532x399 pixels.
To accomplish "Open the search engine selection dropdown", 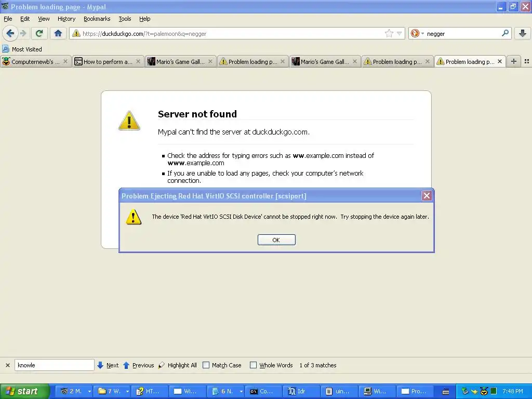I will [422, 33].
